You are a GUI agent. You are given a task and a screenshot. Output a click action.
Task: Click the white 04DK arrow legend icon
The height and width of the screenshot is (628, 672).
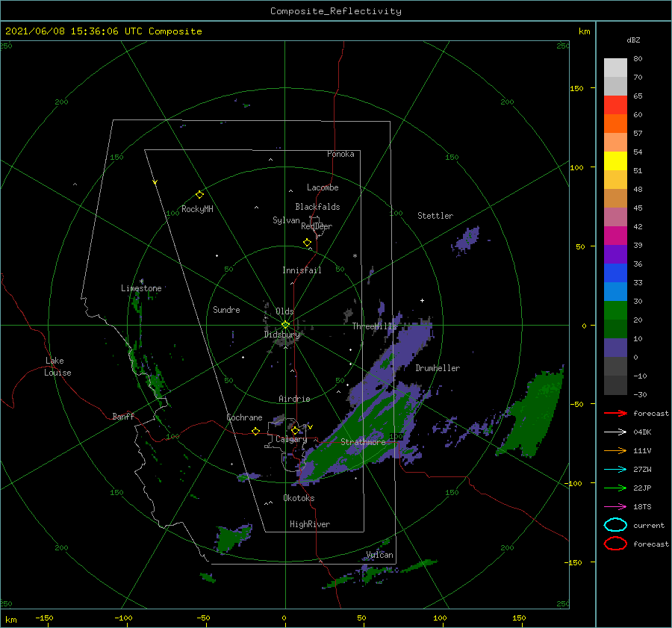click(x=615, y=432)
